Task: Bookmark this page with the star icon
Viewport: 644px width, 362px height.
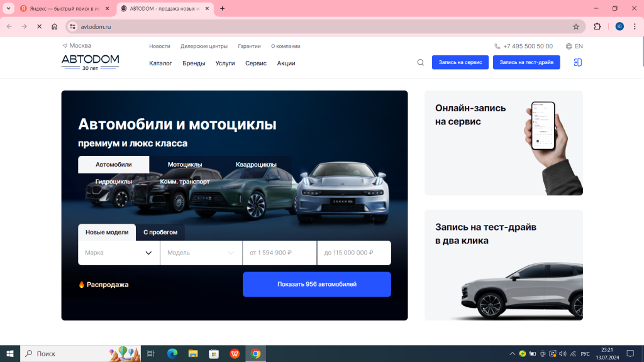Action: [576, 26]
